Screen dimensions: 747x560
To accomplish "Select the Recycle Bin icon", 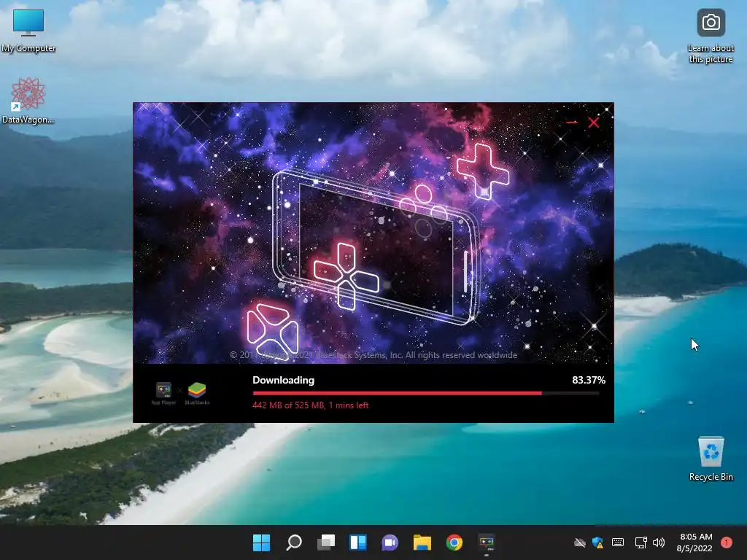I will point(711,459).
